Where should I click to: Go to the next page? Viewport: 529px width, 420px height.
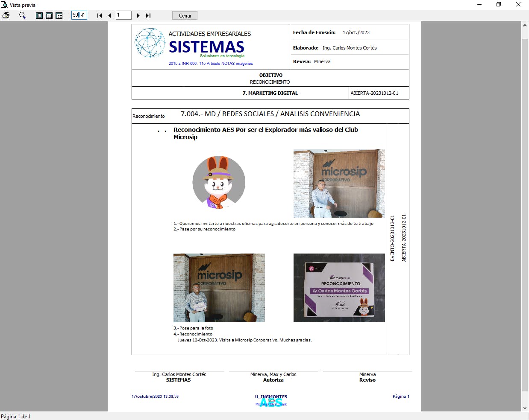[138, 15]
